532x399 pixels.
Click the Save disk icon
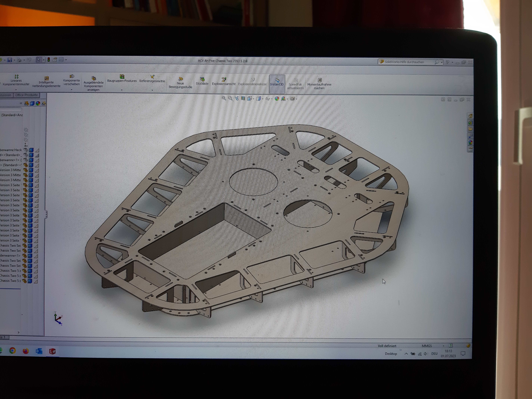point(10,60)
